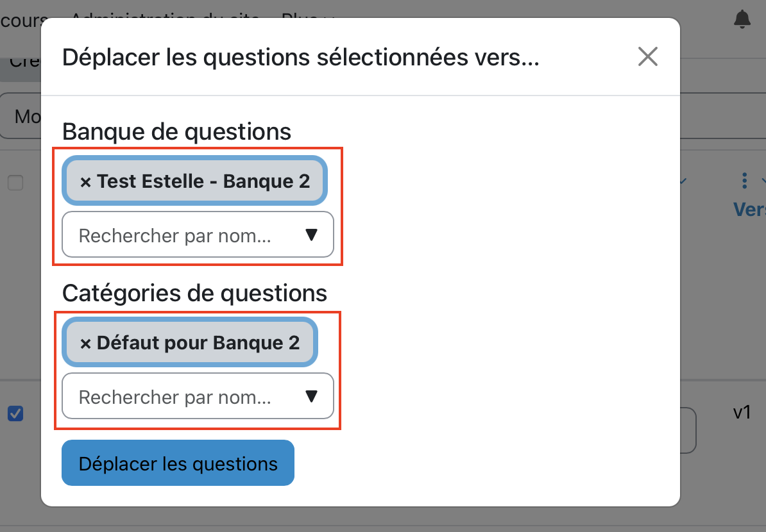766x532 pixels.
Task: Remove the Test Estelle - Banque 2 selection
Action: [x=85, y=182]
